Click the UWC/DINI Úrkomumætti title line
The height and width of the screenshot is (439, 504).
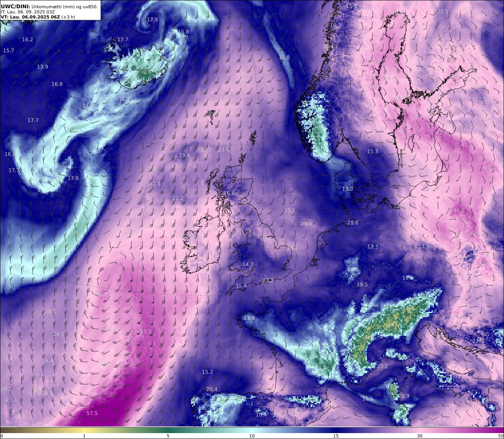coord(49,6)
